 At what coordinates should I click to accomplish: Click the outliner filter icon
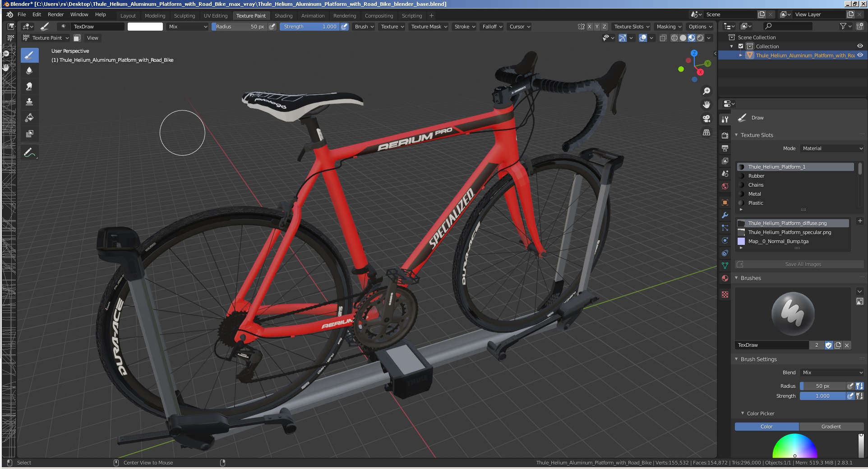[846, 27]
